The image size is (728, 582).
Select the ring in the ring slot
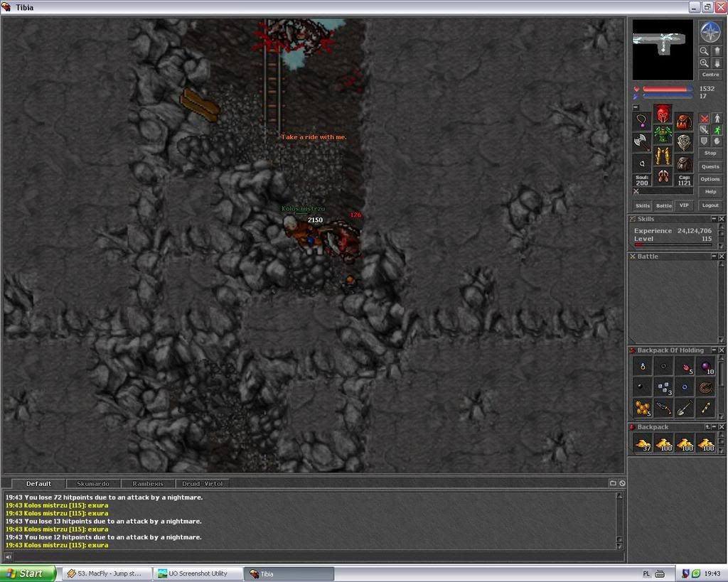click(x=642, y=164)
